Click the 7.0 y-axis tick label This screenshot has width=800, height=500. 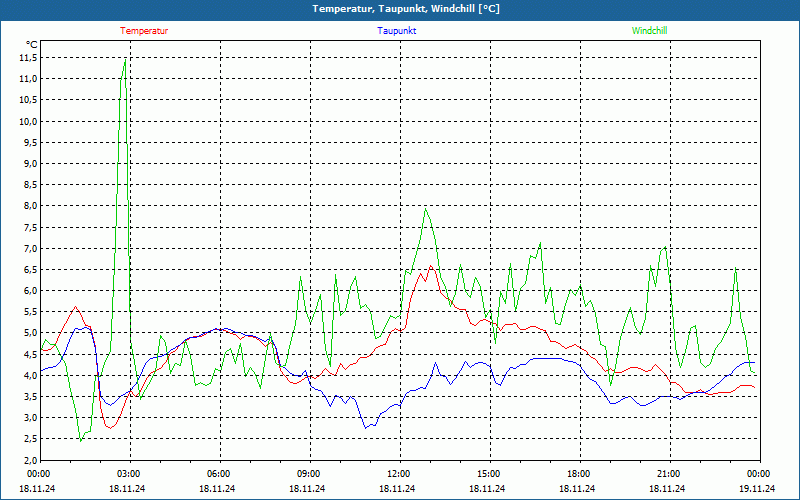point(30,248)
